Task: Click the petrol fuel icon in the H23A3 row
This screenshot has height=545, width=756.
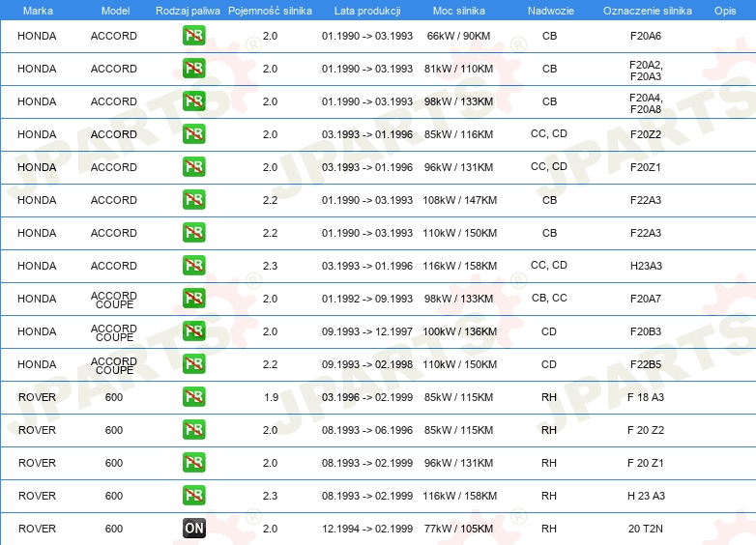Action: [x=193, y=265]
